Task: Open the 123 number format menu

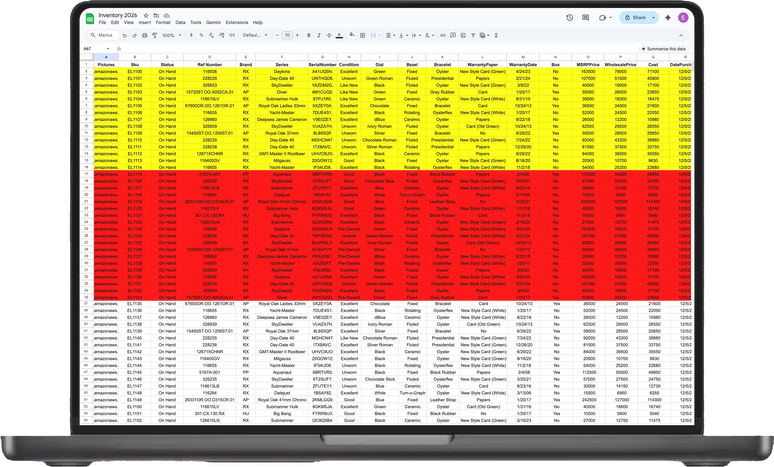Action: coord(232,35)
